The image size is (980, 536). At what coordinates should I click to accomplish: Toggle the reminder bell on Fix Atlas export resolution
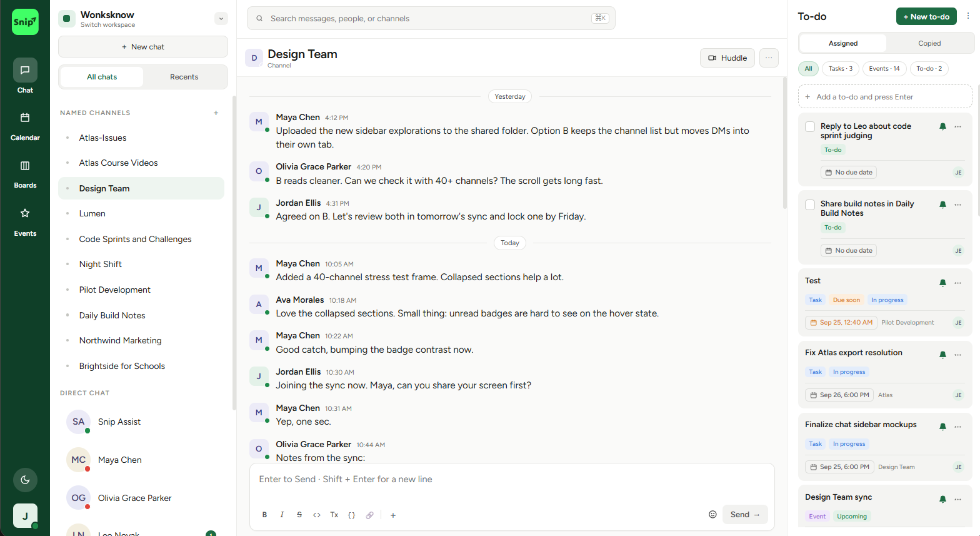(942, 355)
